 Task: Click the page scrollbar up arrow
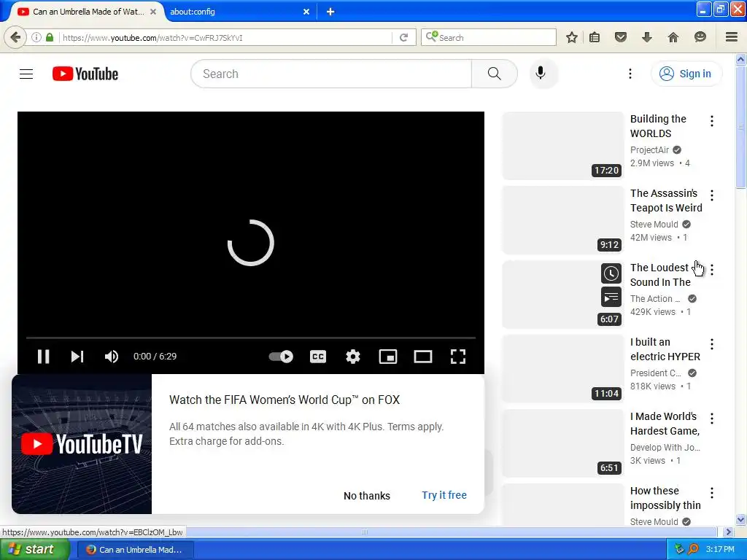coord(740,59)
